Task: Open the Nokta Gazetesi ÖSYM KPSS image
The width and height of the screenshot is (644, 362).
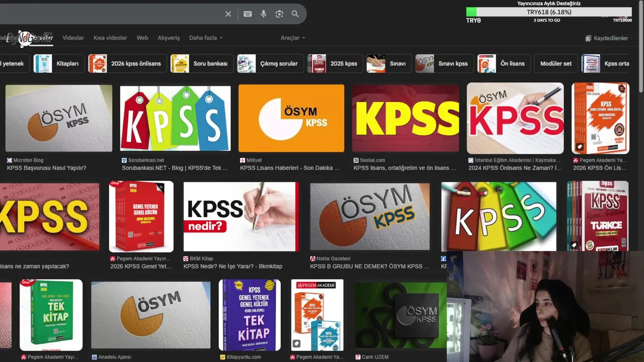Action: coord(370,217)
